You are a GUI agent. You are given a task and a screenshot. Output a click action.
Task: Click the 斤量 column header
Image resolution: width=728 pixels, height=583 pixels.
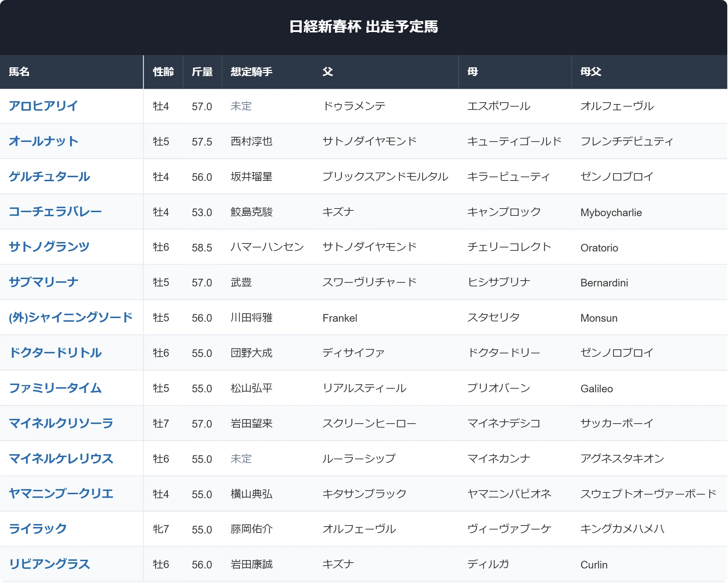(x=203, y=72)
